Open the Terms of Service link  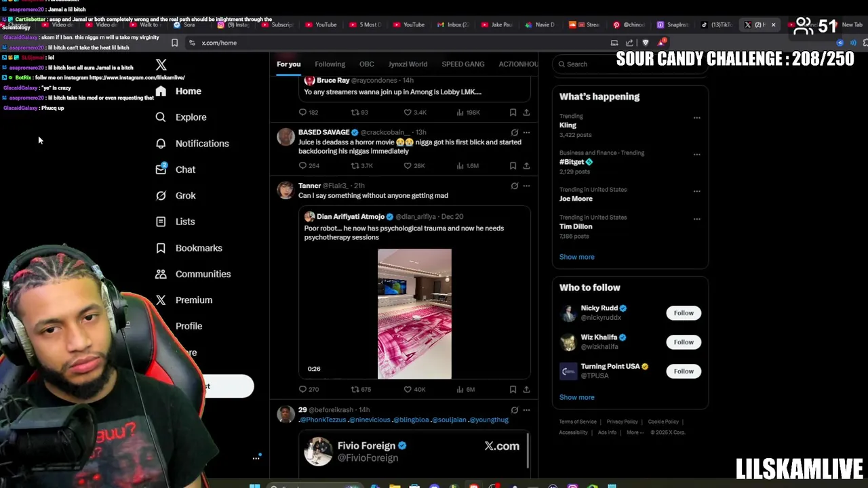coord(578,422)
